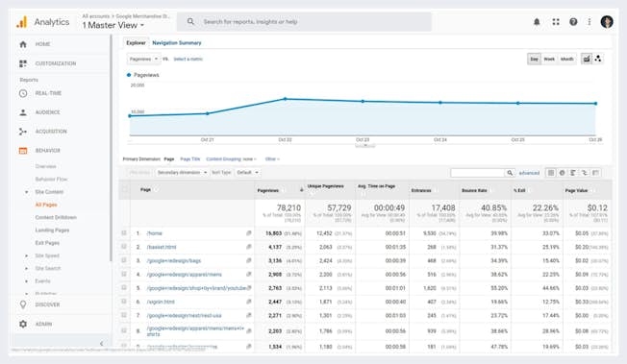627x364 pixels.
Task: Open the help question mark icon
Action: [x=573, y=22]
